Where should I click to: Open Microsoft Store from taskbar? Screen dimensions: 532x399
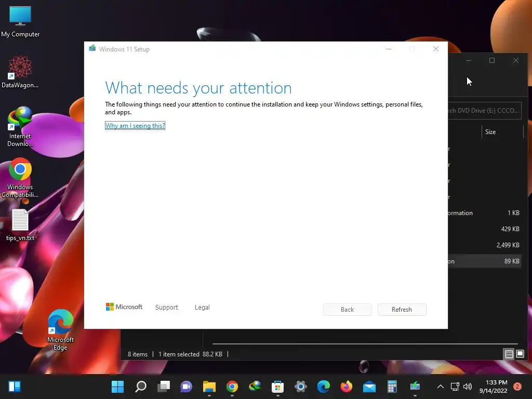click(277, 387)
